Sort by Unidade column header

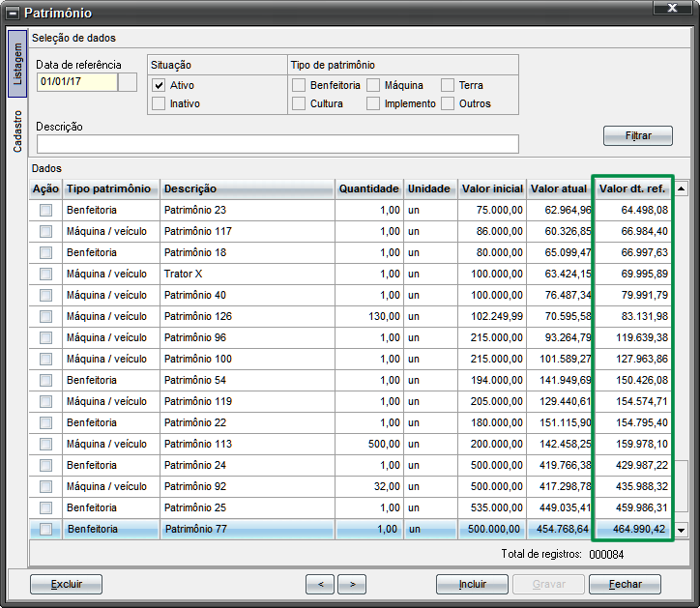[431, 188]
